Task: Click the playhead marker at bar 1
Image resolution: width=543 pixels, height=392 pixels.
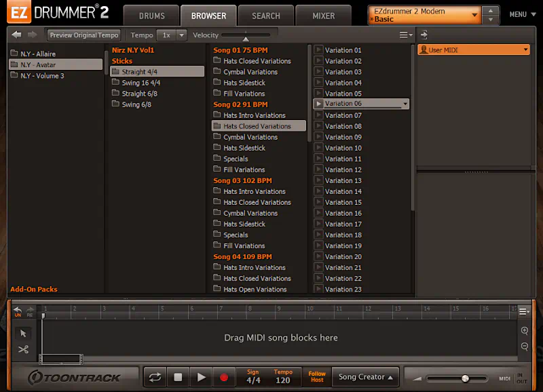Action: click(43, 315)
